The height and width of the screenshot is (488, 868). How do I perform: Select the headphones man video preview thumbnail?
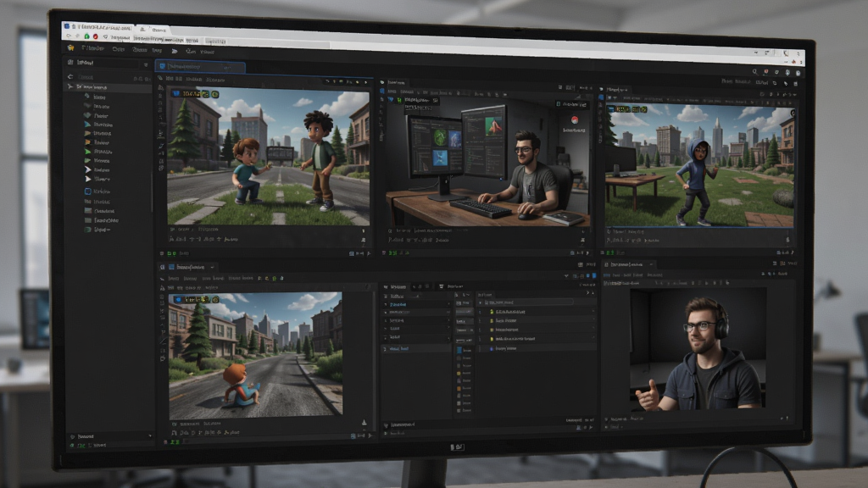698,349
